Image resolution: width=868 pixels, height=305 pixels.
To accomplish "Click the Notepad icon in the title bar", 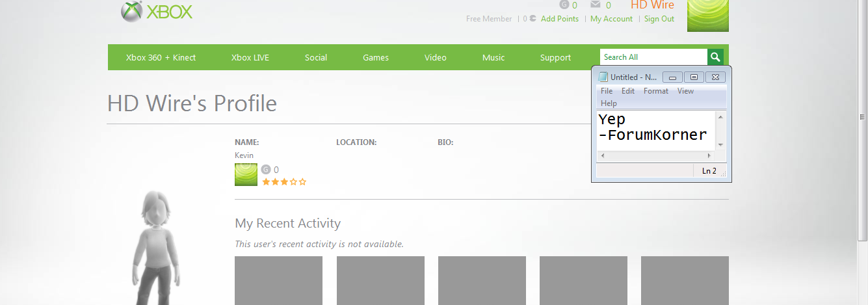I will click(603, 77).
